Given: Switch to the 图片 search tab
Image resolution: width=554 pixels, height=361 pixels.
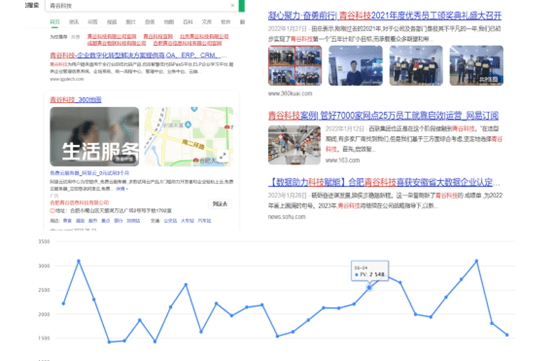Looking at the screenshot, I should tap(130, 22).
